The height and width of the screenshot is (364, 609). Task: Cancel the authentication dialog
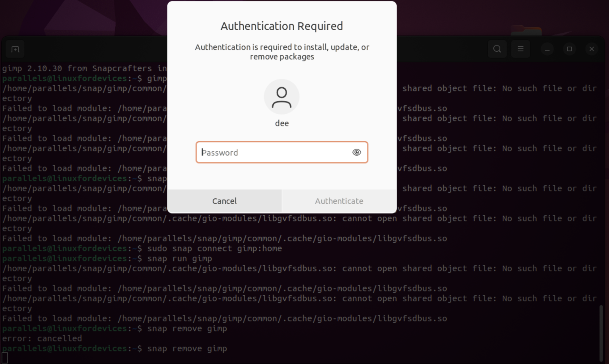[224, 201]
